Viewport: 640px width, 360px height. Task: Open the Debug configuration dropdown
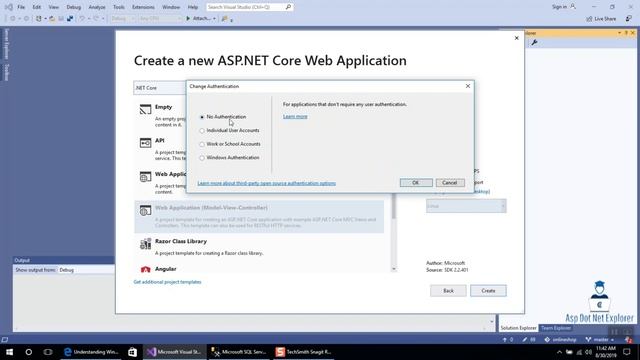tap(122, 18)
